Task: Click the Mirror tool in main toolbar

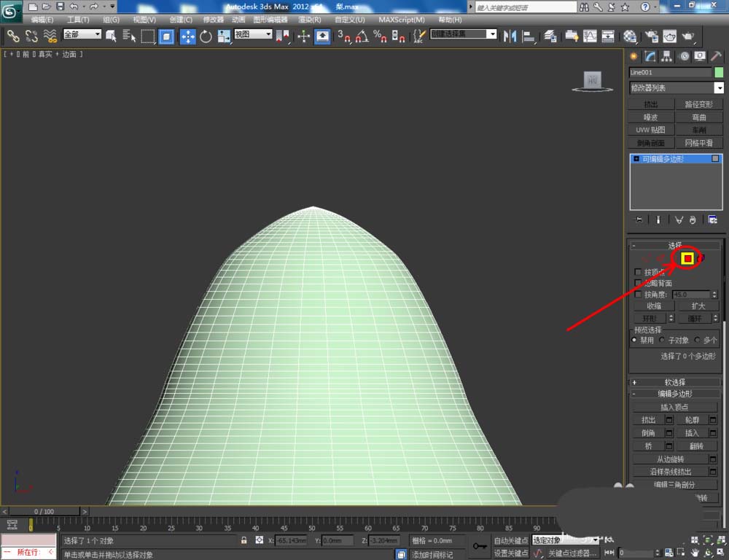Action: tap(510, 36)
